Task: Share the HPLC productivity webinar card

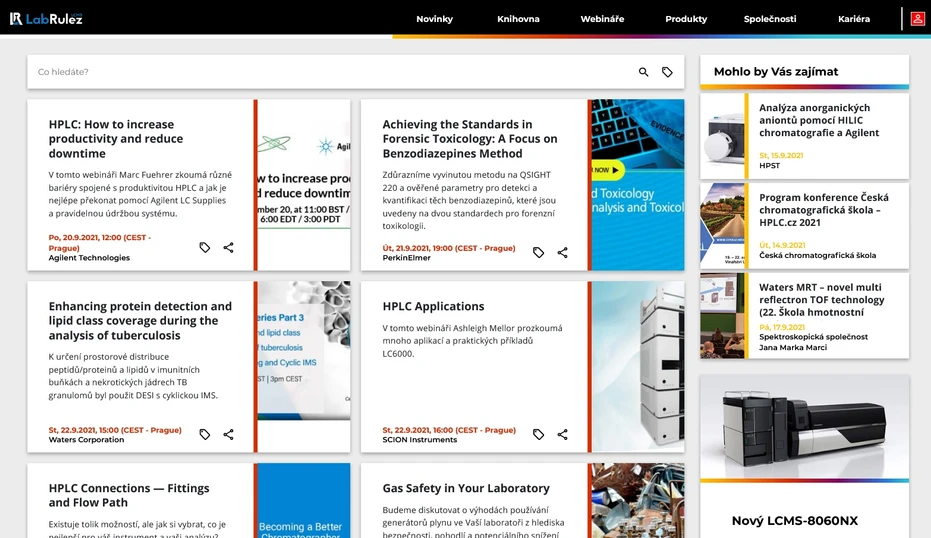Action: point(229,248)
